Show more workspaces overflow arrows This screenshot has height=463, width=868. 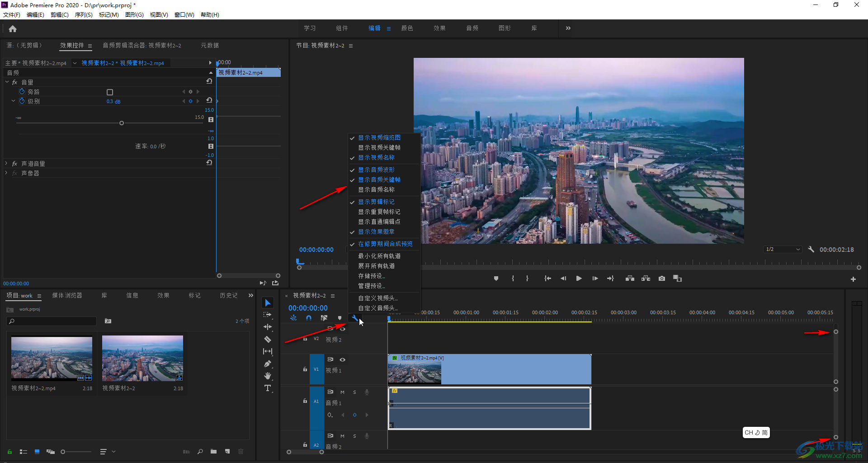point(568,28)
